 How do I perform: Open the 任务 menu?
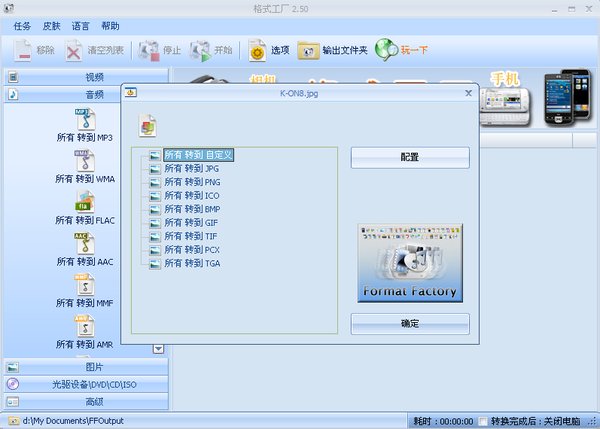pyautogui.click(x=22, y=26)
